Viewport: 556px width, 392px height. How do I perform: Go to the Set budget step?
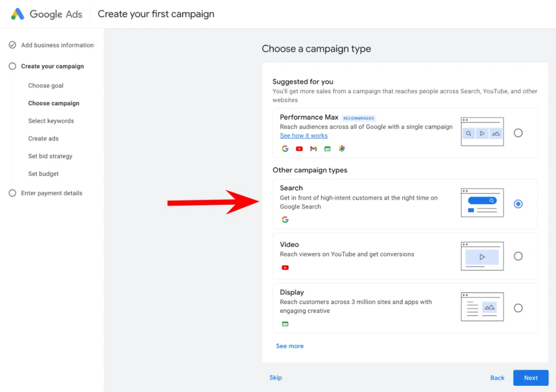tap(43, 174)
